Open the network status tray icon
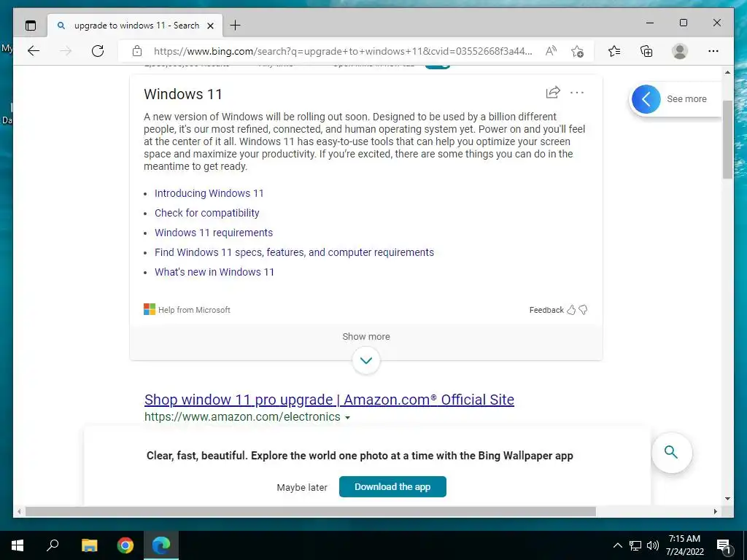The width and height of the screenshot is (747, 560). [635, 545]
